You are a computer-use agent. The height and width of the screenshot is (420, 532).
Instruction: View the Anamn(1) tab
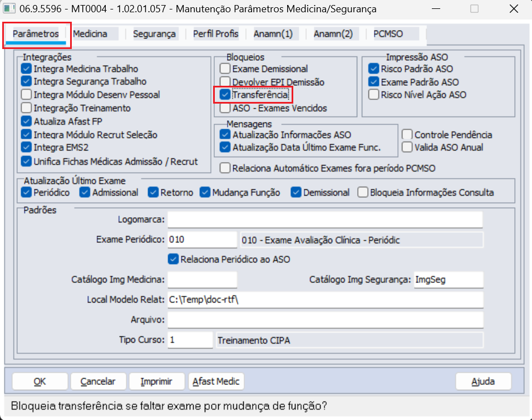coord(274,33)
